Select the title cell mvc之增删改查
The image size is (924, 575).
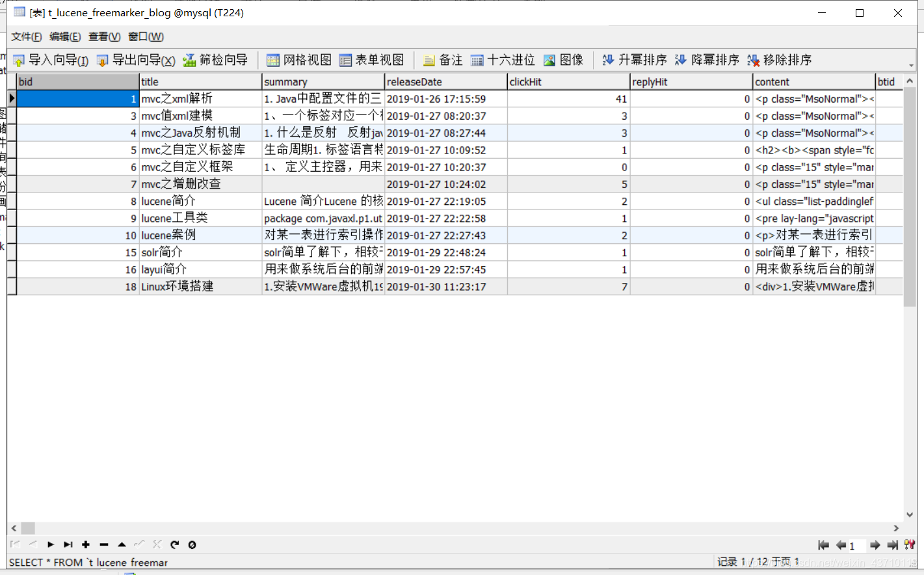click(x=200, y=184)
